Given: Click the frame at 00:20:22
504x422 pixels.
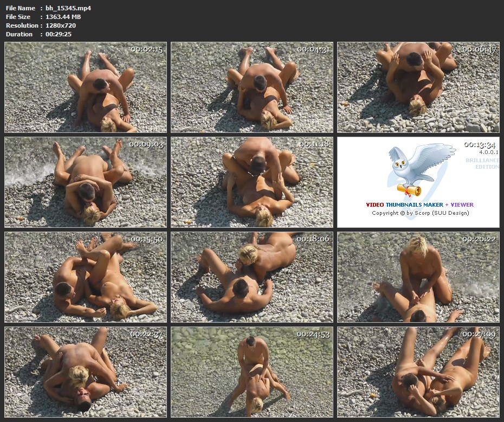Looking at the screenshot, I should point(418,277).
